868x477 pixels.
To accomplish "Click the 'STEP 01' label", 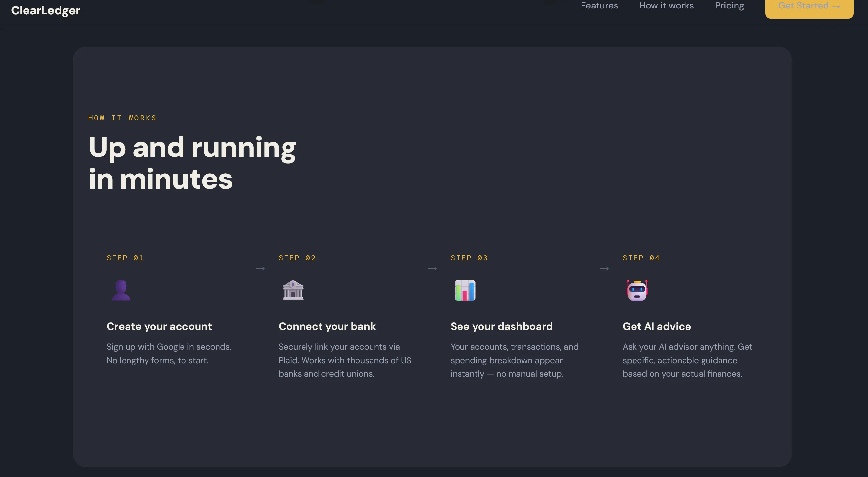I will coord(125,258).
